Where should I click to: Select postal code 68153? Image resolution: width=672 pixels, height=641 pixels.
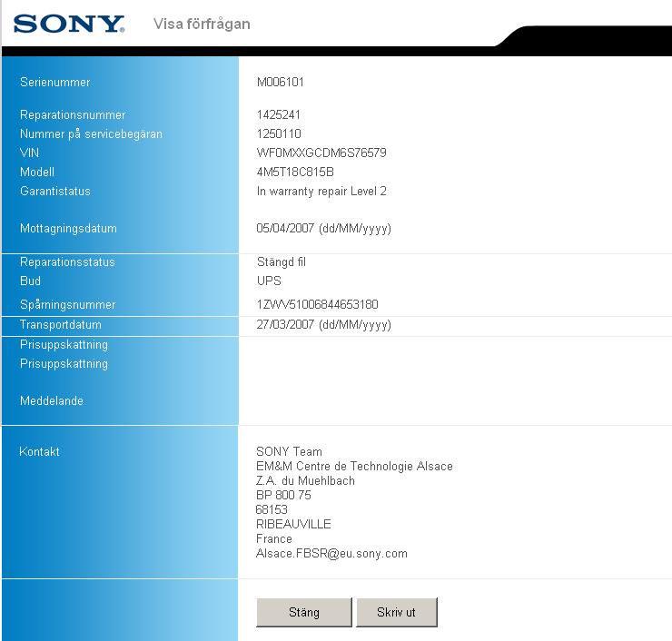pos(272,509)
